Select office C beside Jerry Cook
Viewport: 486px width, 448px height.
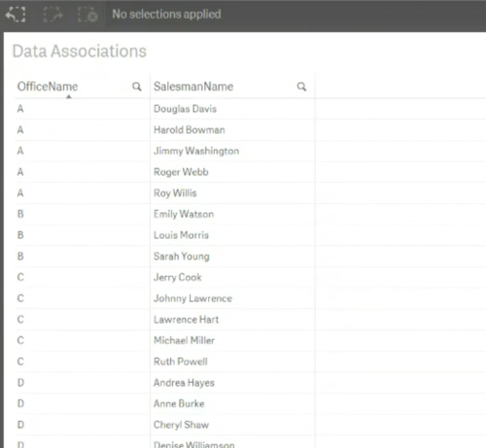20,277
